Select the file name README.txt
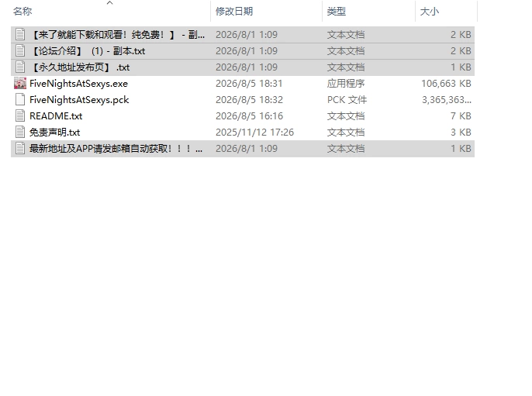 [x=56, y=116]
